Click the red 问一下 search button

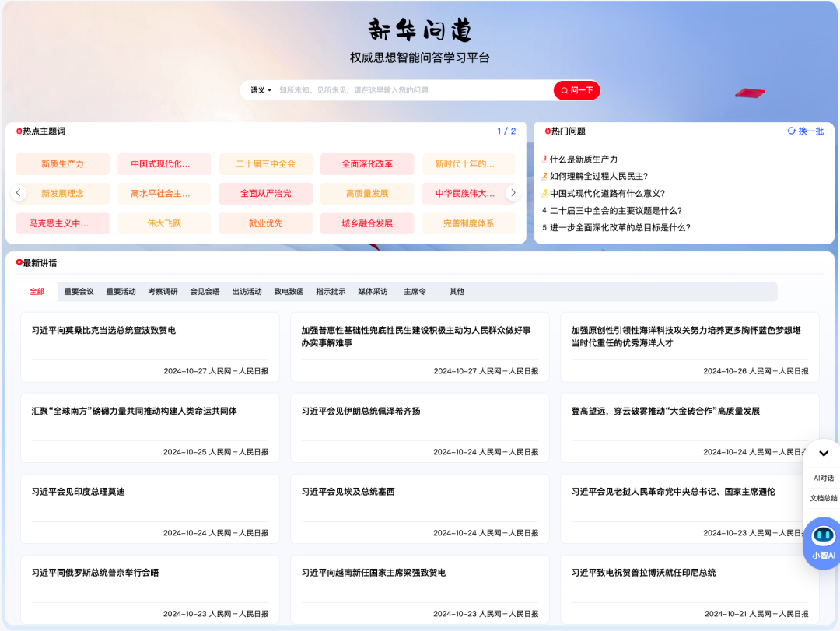(576, 90)
